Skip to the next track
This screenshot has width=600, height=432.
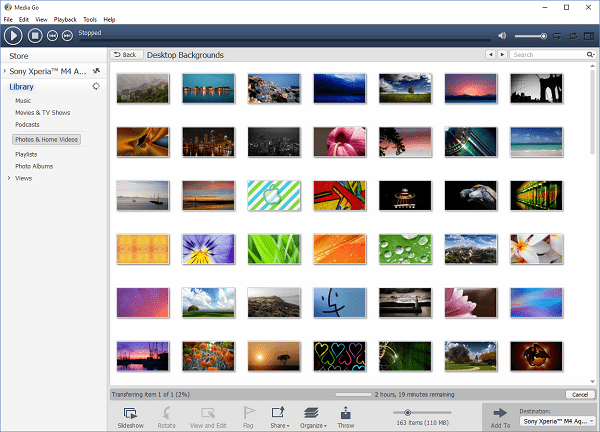click(x=67, y=36)
